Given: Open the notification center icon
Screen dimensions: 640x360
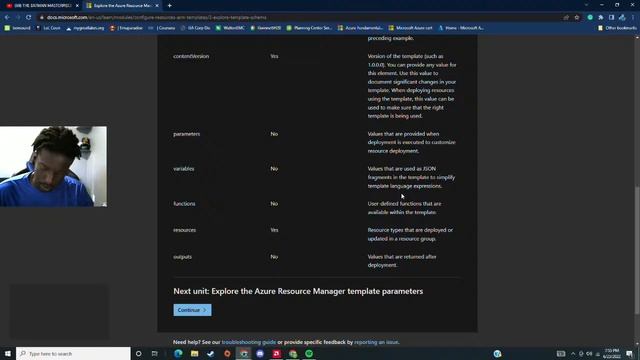Looking at the screenshot, I should 629,353.
